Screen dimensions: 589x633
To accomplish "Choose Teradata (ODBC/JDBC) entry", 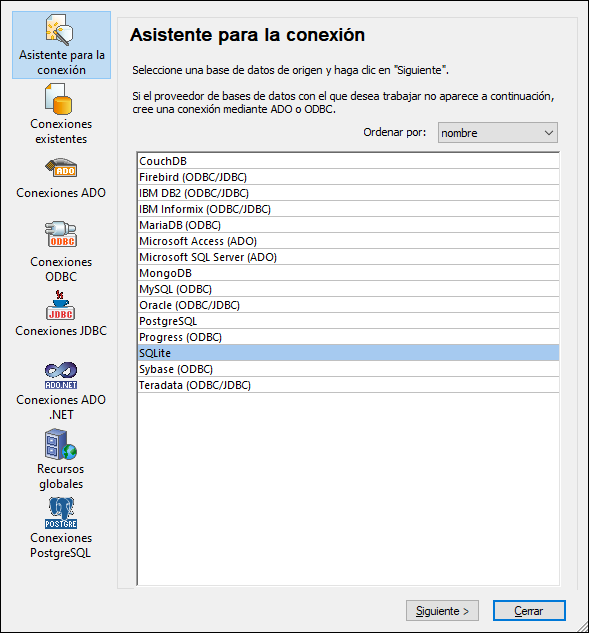I will point(348,385).
